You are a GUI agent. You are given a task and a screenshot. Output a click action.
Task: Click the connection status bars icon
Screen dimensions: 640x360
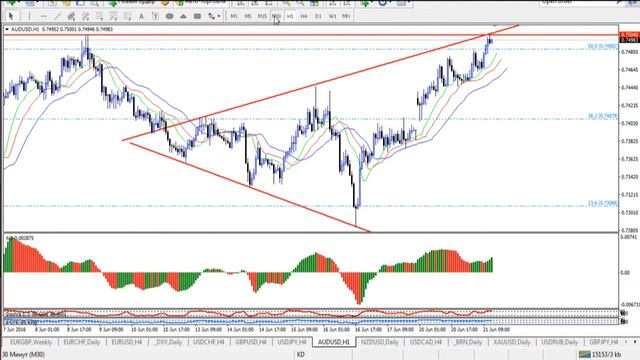pyautogui.click(x=584, y=354)
